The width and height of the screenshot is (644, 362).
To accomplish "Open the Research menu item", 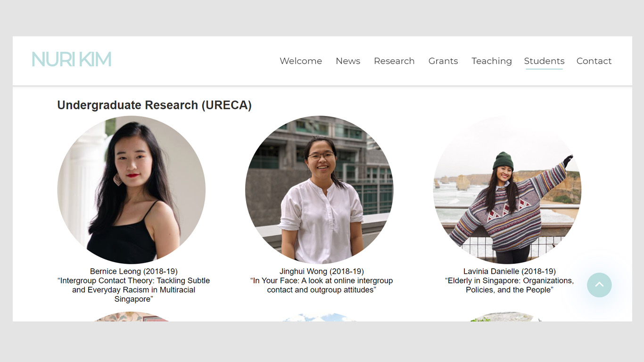I will [x=394, y=61].
